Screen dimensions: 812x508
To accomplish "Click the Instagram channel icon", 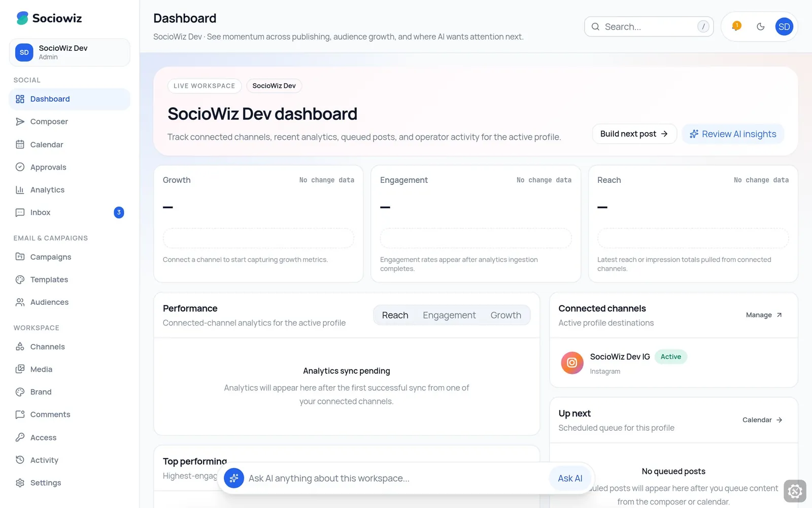I will click(x=572, y=363).
